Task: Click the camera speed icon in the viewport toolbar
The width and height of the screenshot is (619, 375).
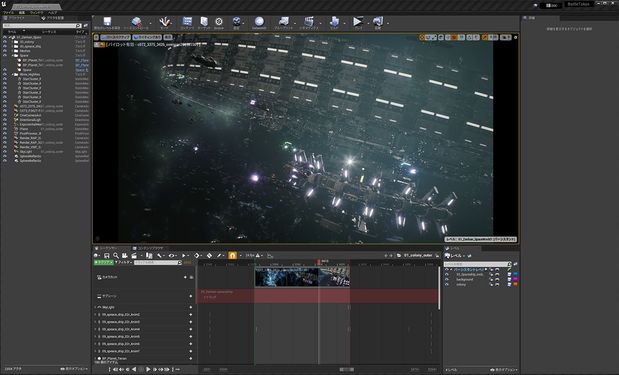Action: 506,38
